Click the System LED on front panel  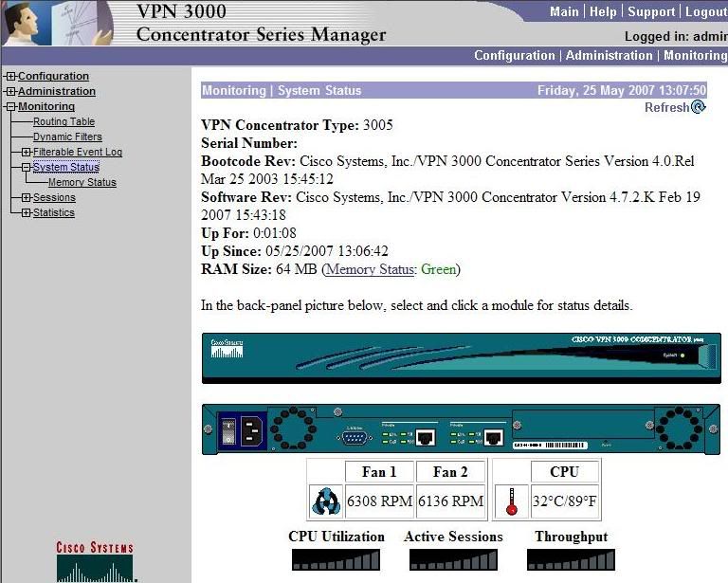[x=682, y=355]
